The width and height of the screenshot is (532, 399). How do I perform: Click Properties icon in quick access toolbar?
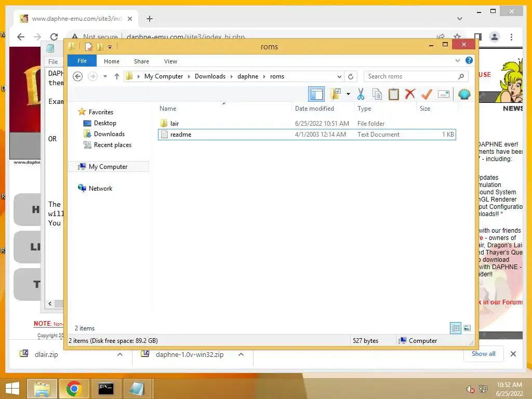click(88, 46)
